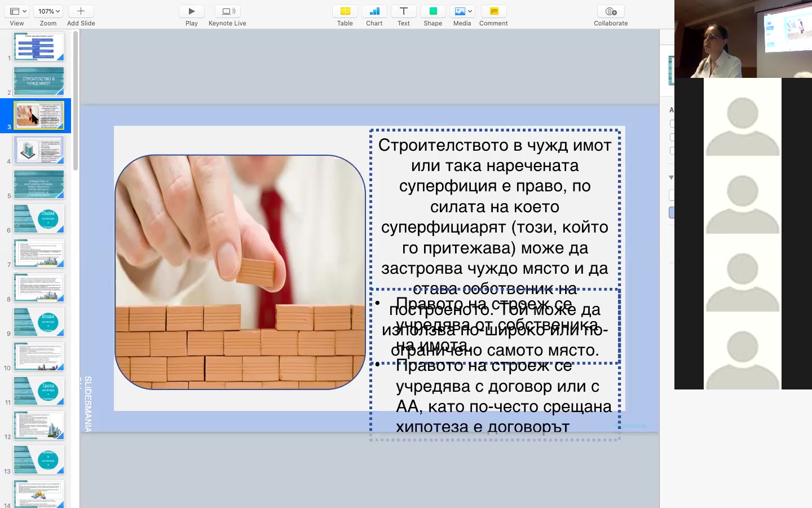Select the brick wall image on the slide
This screenshot has width=812, height=508.
point(240,272)
